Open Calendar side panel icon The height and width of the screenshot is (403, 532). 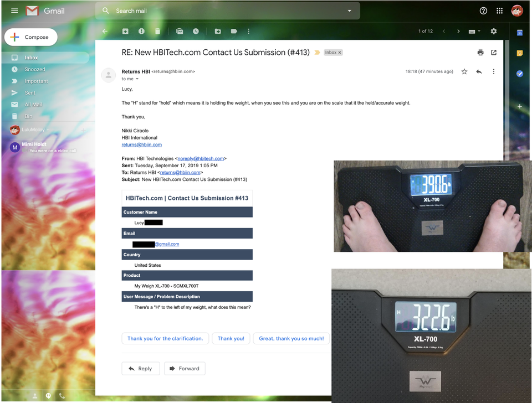pyautogui.click(x=519, y=33)
